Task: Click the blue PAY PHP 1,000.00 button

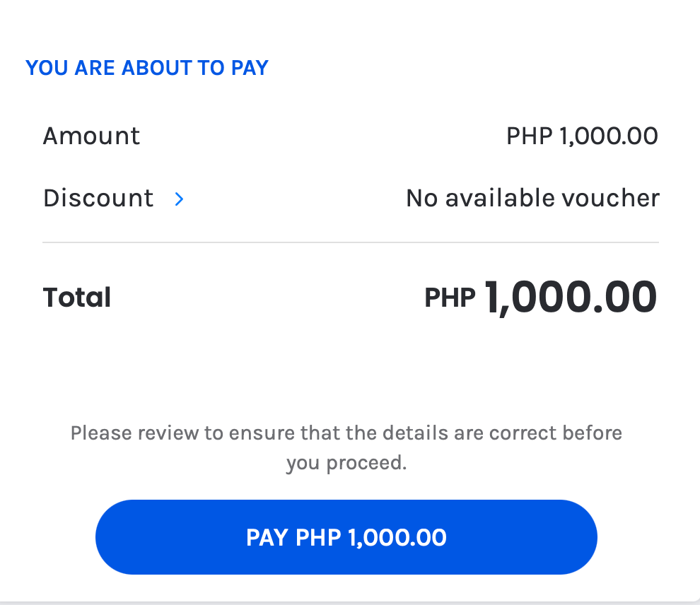Action: 346,537
